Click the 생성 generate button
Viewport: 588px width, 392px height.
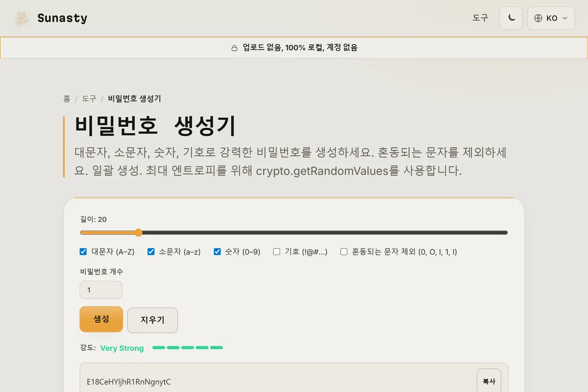[101, 319]
